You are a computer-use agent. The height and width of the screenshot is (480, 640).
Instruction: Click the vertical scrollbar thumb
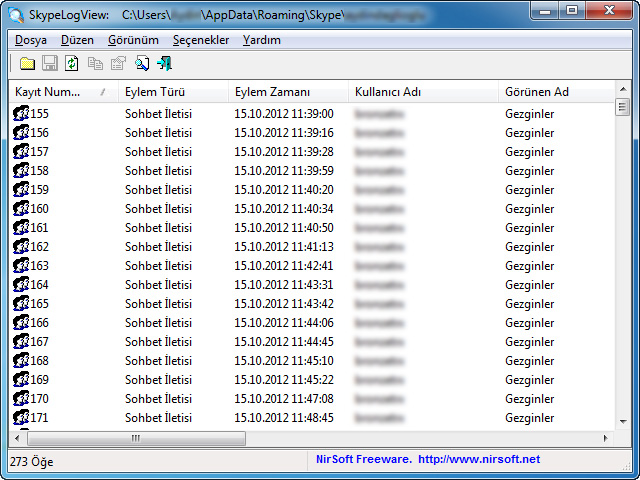[x=623, y=107]
